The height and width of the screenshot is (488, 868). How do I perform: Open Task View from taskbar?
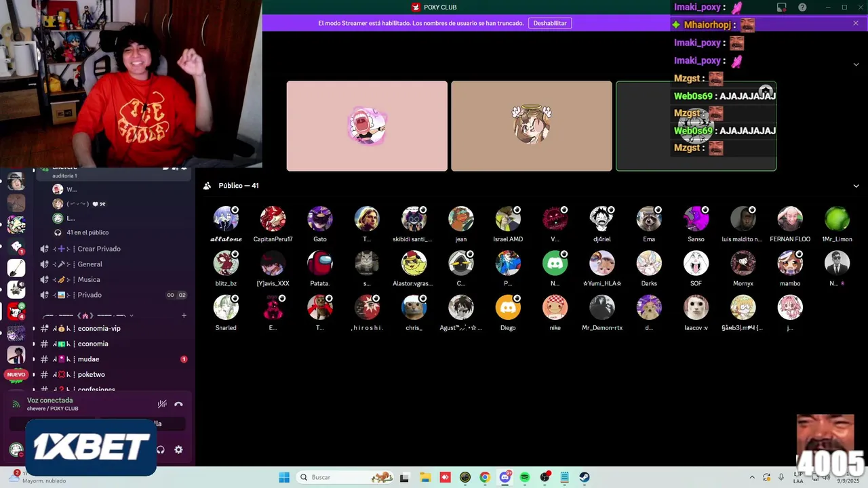pyautogui.click(x=405, y=477)
